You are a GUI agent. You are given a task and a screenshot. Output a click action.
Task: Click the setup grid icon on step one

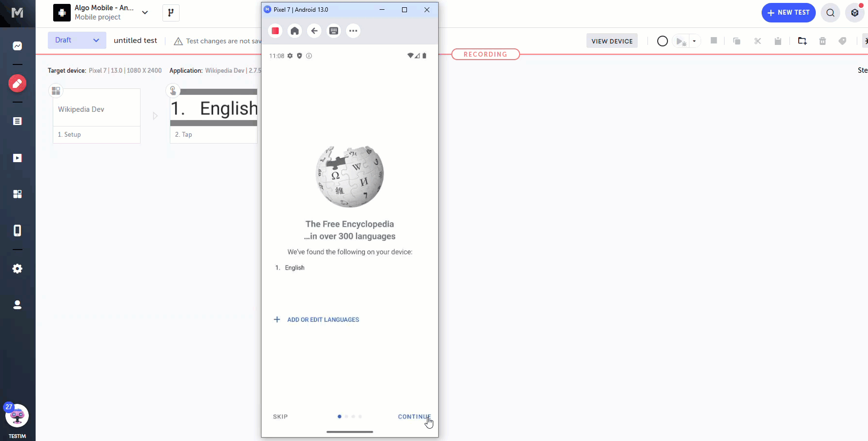(x=56, y=91)
